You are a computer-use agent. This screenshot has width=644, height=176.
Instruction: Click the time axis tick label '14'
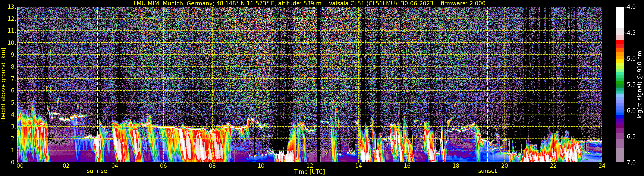358,166
